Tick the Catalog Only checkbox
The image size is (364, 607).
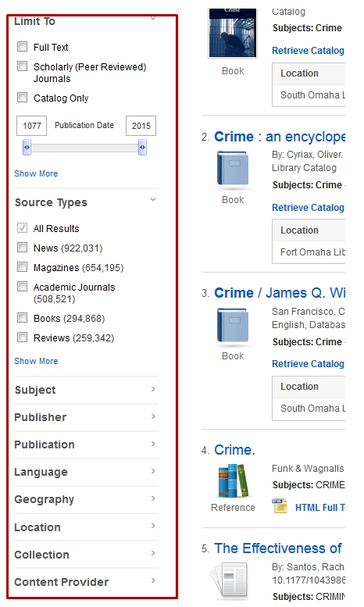pos(23,97)
